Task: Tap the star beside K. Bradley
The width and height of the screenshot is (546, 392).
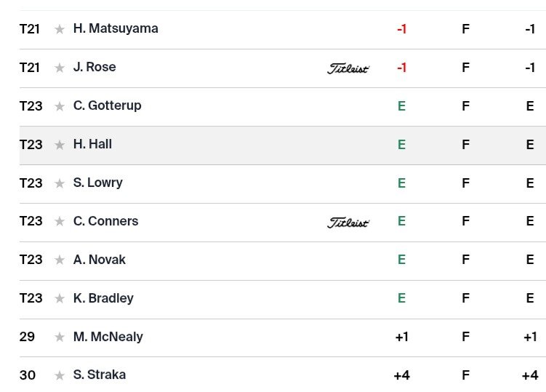Action: [60, 299]
